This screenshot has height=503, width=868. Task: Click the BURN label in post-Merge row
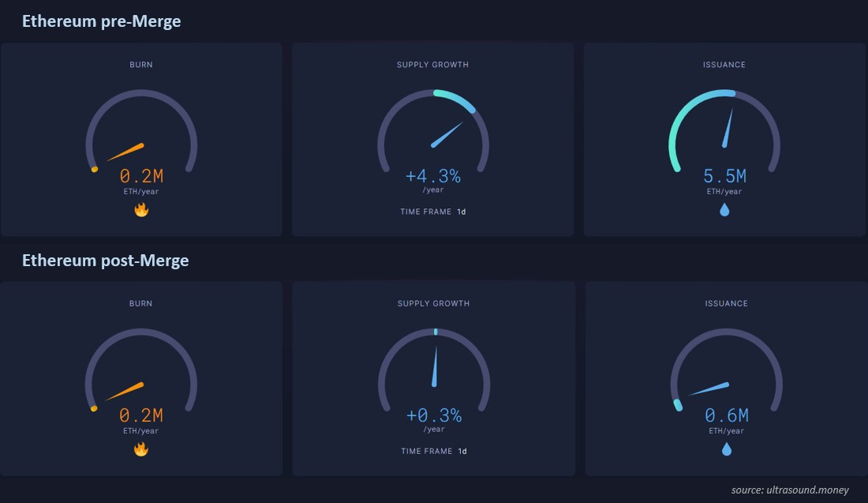[x=140, y=303]
